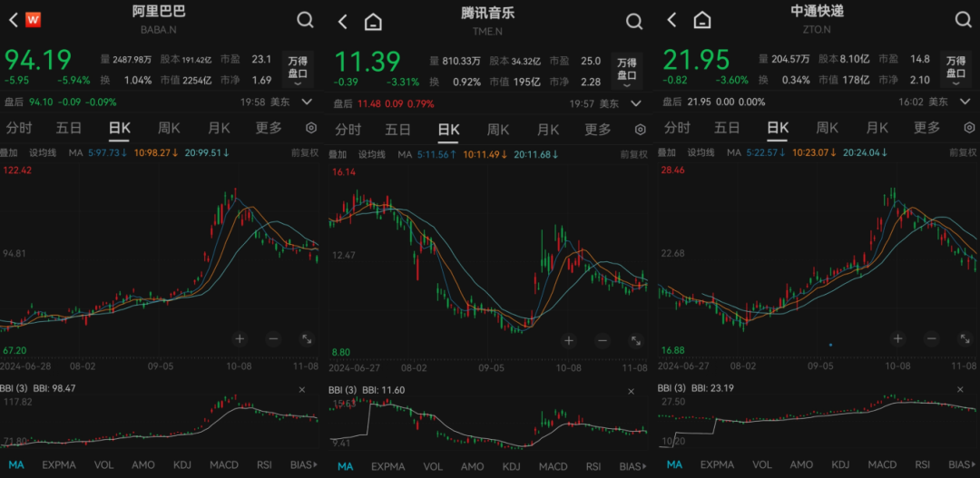Tap 叠加 overlay in 中通快递 panel
This screenshot has height=478, width=980.
667,152
